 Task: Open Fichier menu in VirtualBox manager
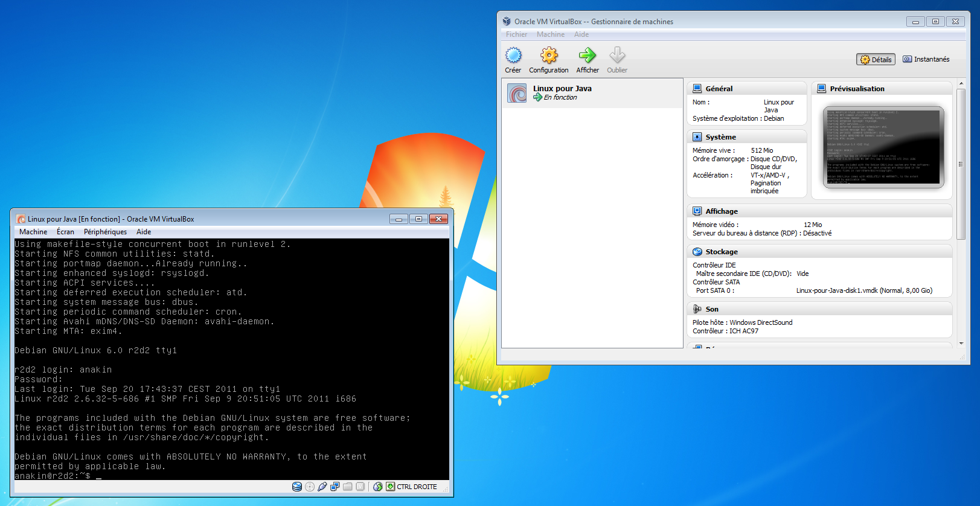coord(517,34)
